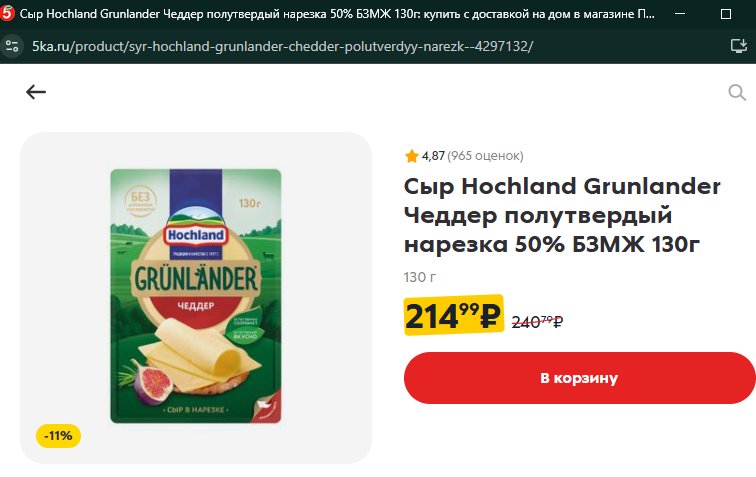
Task: Click the crossed-out 240.79 ₽ old price
Action: [537, 322]
